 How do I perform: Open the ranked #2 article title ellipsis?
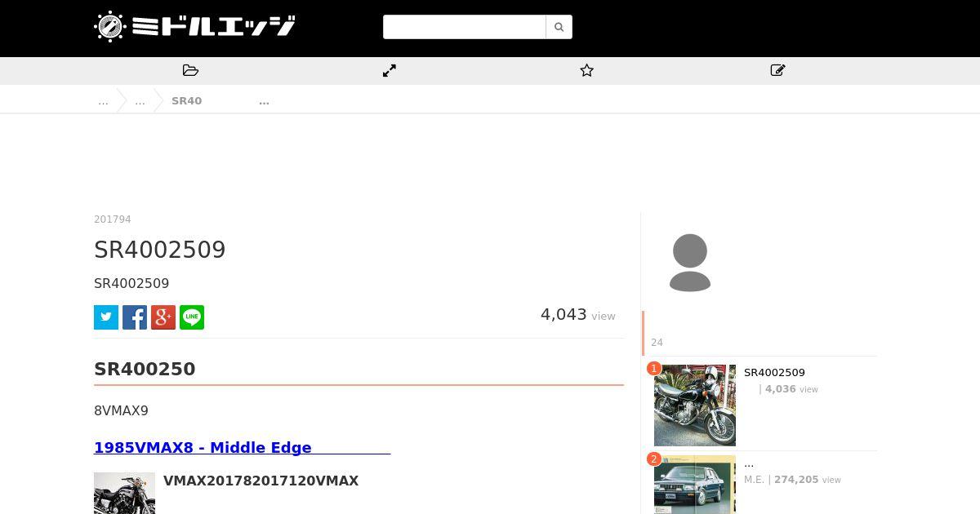[x=749, y=463]
